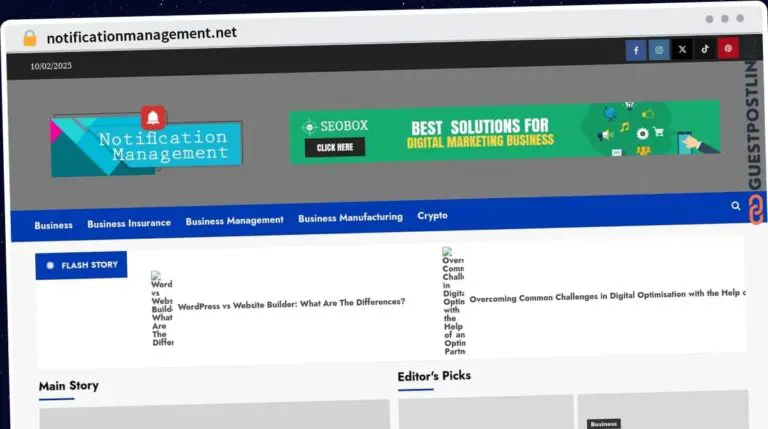Select the Crypto menu item
The image size is (768, 429).
pos(432,215)
